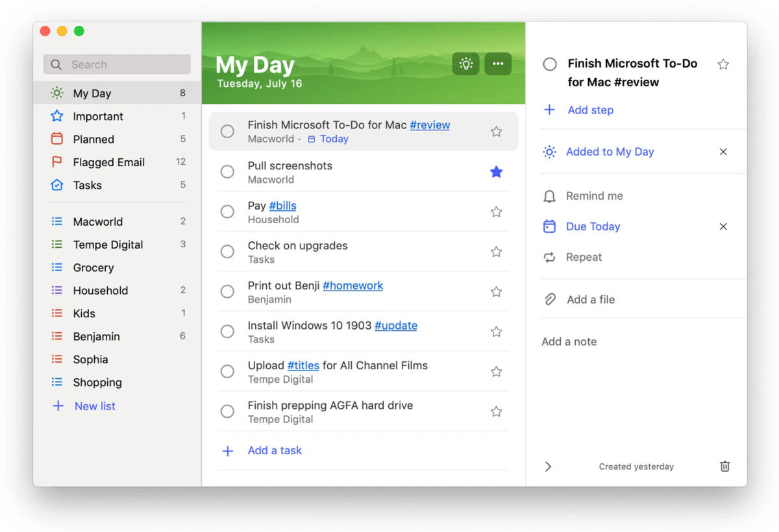Screen dimensions: 779x532
Task: Click the #homework hashtag link
Action: point(352,285)
